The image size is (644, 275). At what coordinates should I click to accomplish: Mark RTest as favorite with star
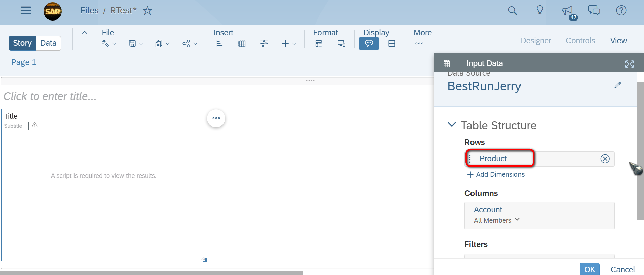click(147, 11)
